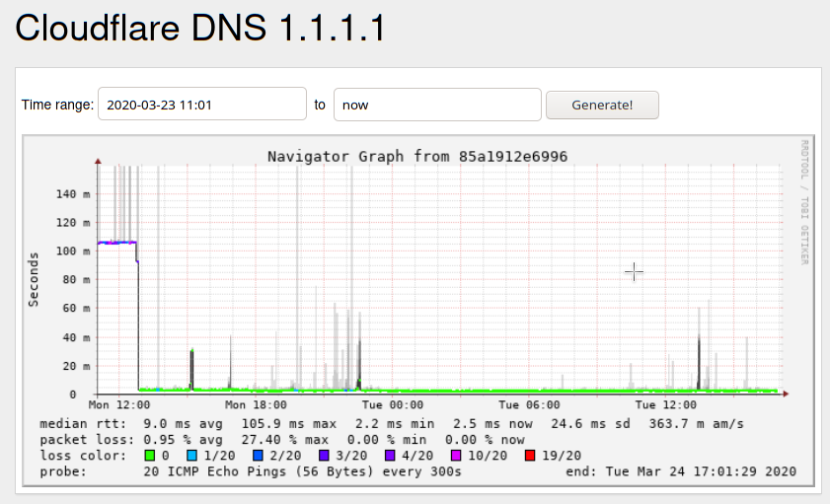
Task: Click the 'Seconds' vertical axis title
Action: point(34,280)
